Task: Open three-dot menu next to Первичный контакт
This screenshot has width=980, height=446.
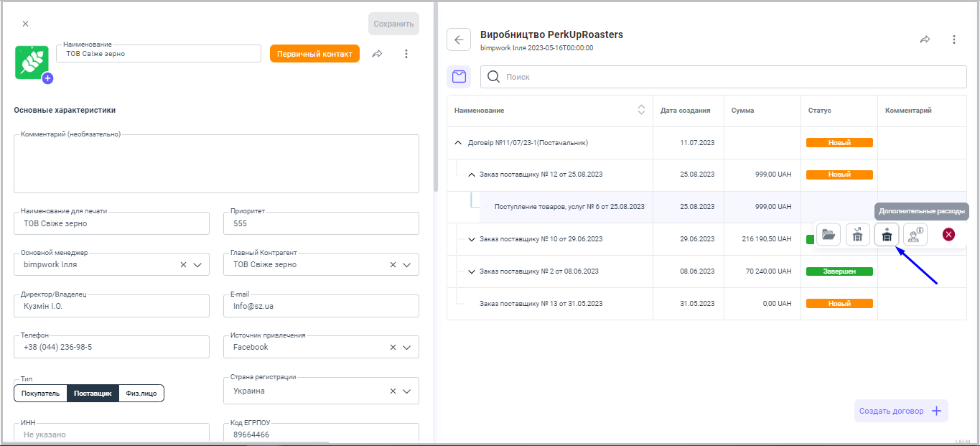Action: 406,54
